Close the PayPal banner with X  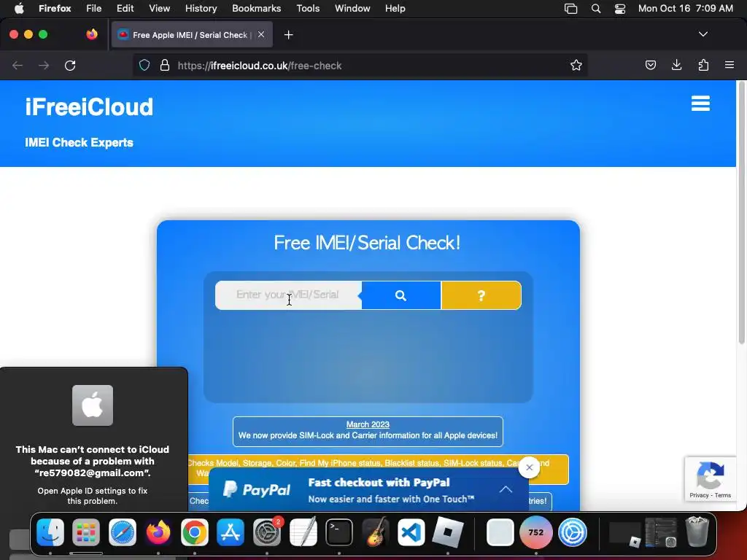coord(529,467)
